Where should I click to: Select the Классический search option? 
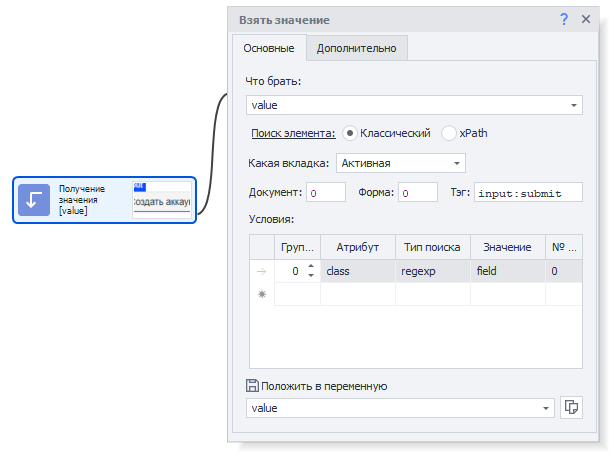pyautogui.click(x=350, y=133)
